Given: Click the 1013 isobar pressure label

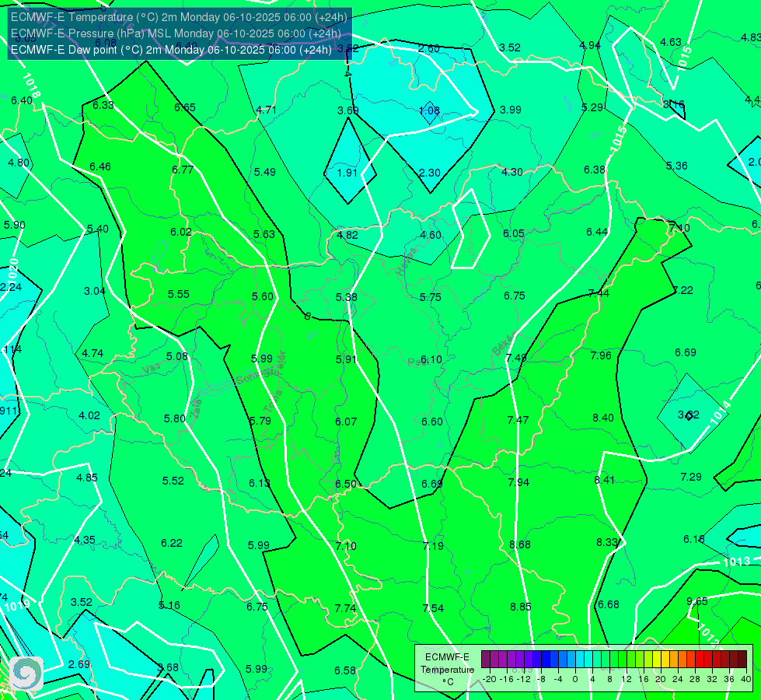Looking at the screenshot, I should pyautogui.click(x=736, y=562).
